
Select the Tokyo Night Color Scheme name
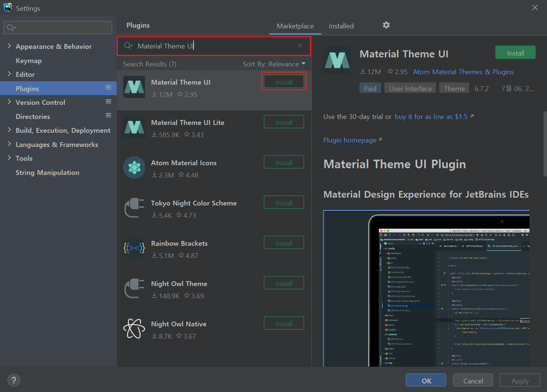click(194, 203)
